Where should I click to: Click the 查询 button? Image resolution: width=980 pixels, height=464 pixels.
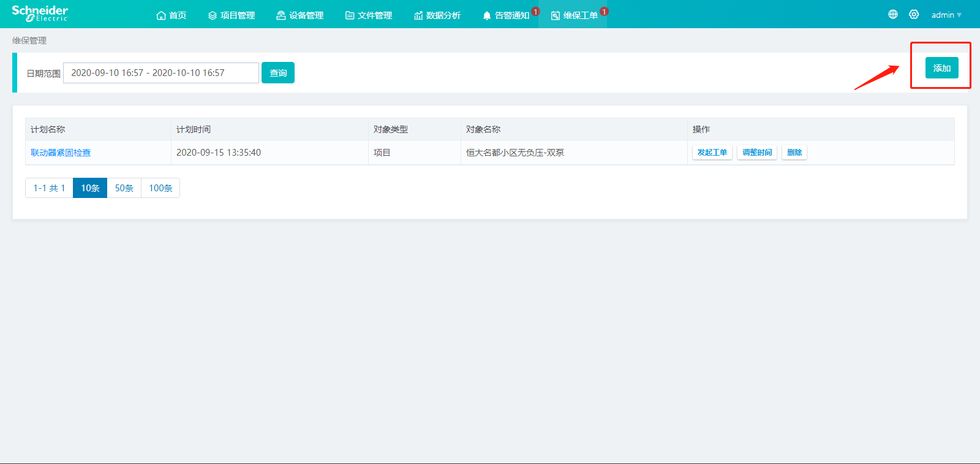pos(278,73)
